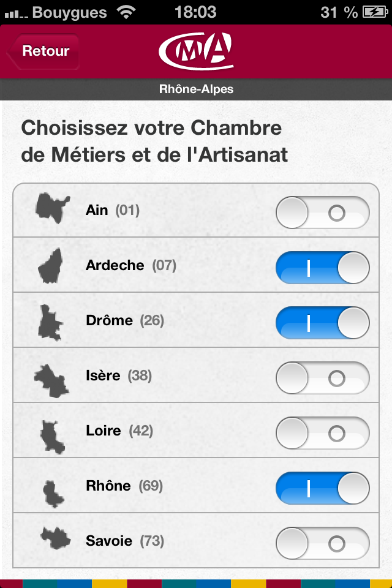The image size is (392, 588).
Task: Enable the Loire (42) switch
Action: pos(323,433)
